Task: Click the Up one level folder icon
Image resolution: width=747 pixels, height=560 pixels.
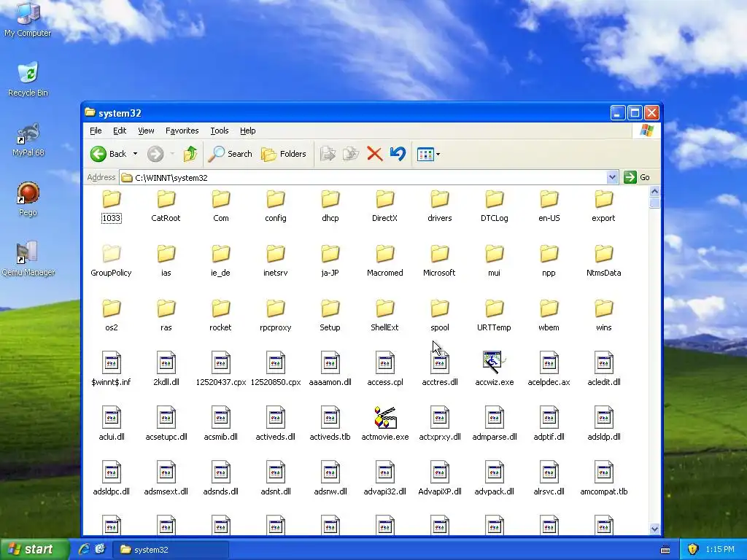Action: tap(190, 154)
